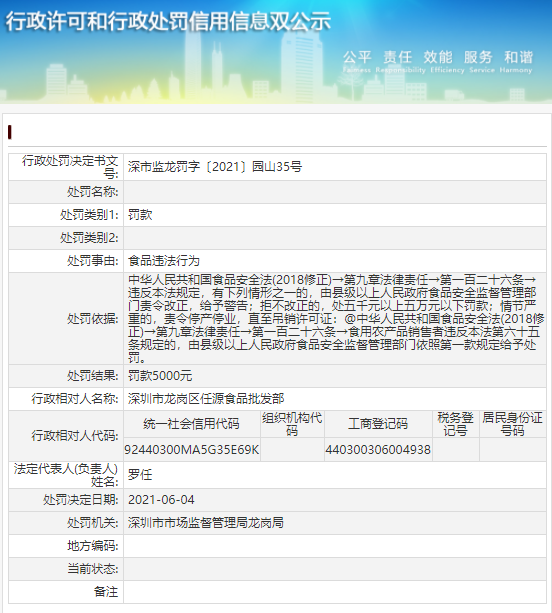Click the 工商登记码 column header
The height and width of the screenshot is (613, 552).
(x=378, y=424)
